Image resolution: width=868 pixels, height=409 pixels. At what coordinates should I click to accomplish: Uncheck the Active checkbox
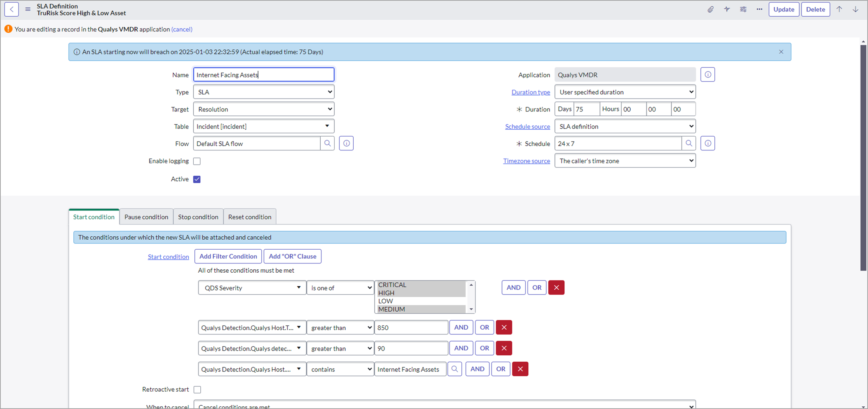197,179
